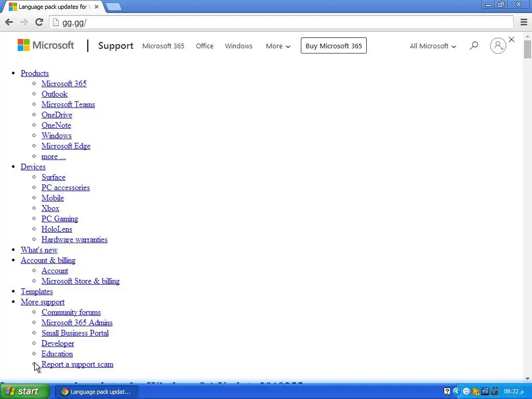Screen dimensions: 532x399
Task: Open the Microsoft 365 header menu item
Action: click(x=163, y=46)
